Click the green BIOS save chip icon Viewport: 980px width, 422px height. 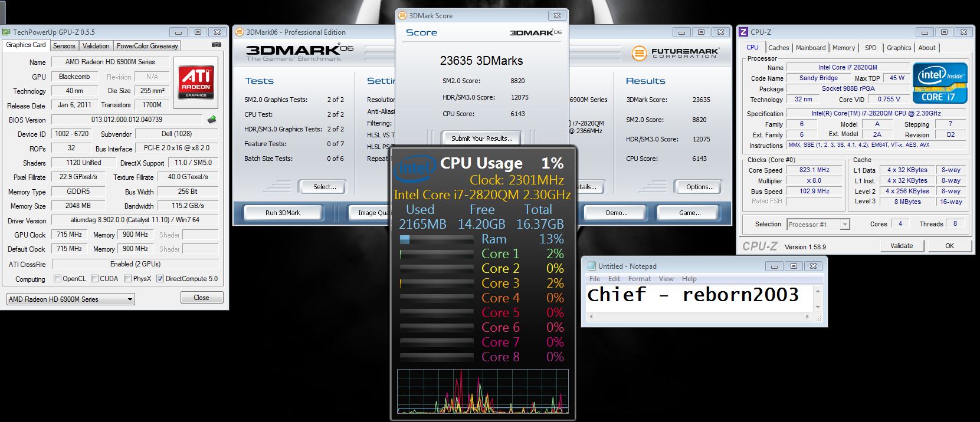[x=212, y=120]
